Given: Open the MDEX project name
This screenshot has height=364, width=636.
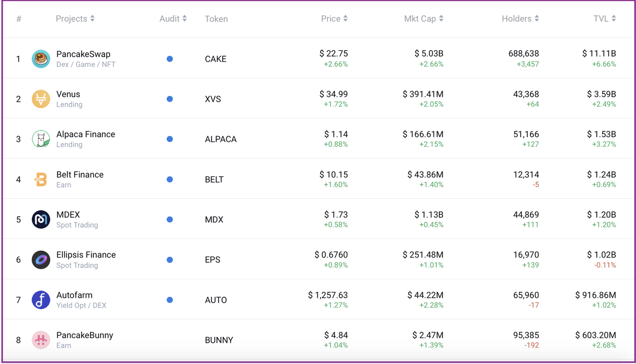Looking at the screenshot, I should pyautogui.click(x=68, y=215).
